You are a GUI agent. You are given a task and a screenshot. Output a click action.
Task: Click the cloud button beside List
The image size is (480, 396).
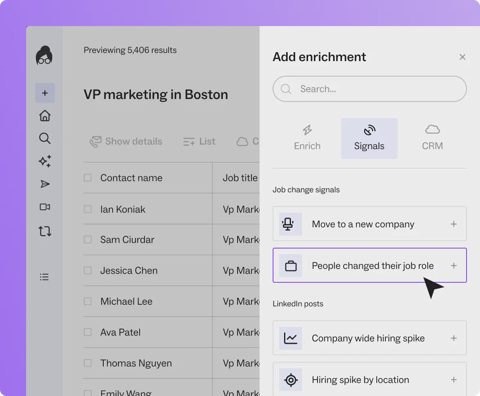pos(247,141)
